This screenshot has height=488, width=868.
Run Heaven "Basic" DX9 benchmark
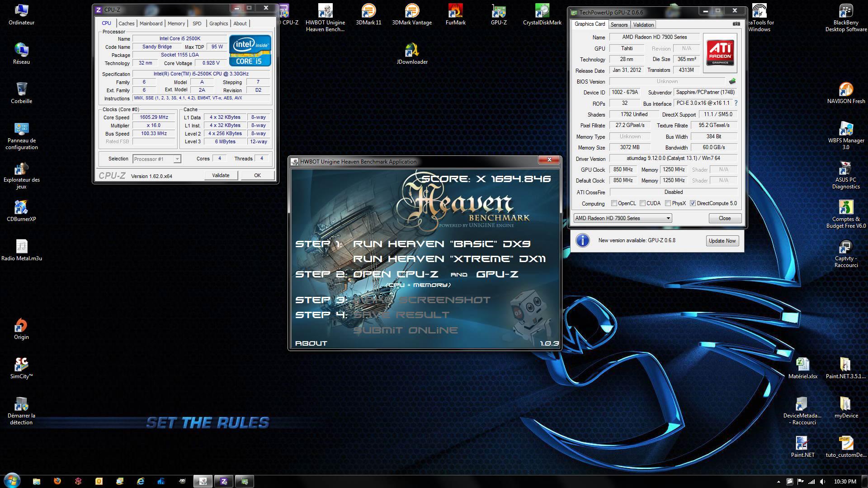[442, 244]
